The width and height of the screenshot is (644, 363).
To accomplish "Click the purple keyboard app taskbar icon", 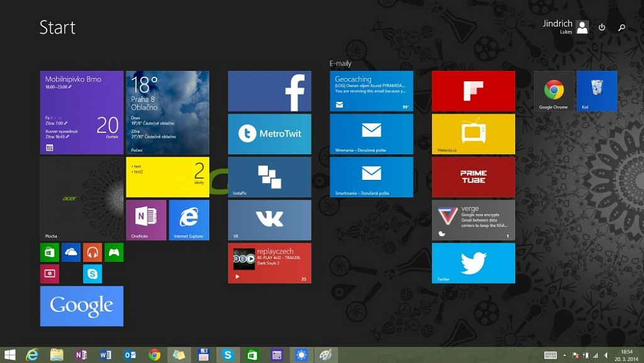I will (x=277, y=355).
